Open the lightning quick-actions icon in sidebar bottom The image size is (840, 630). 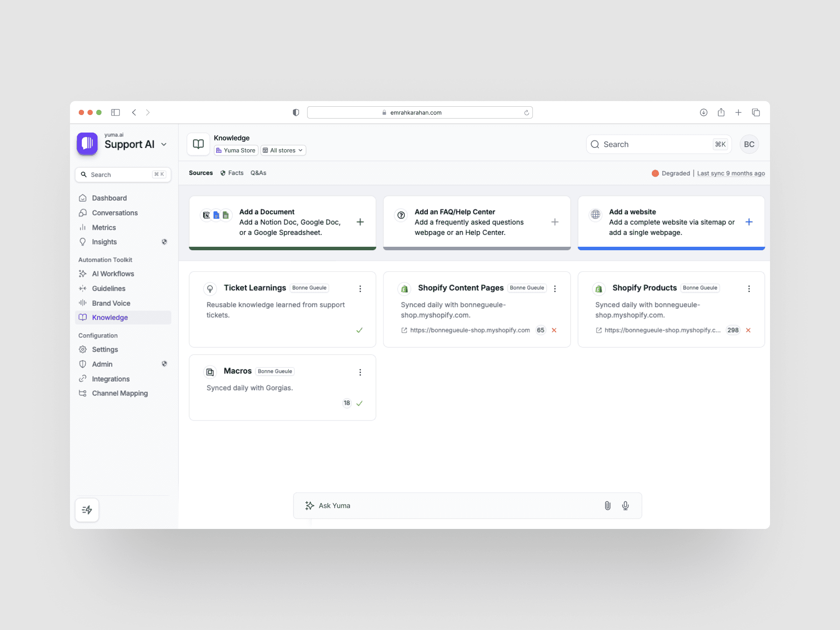pos(87,510)
